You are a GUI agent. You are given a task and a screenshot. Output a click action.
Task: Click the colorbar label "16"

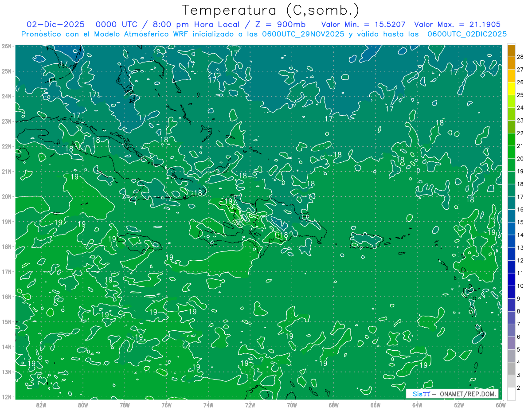520,209
